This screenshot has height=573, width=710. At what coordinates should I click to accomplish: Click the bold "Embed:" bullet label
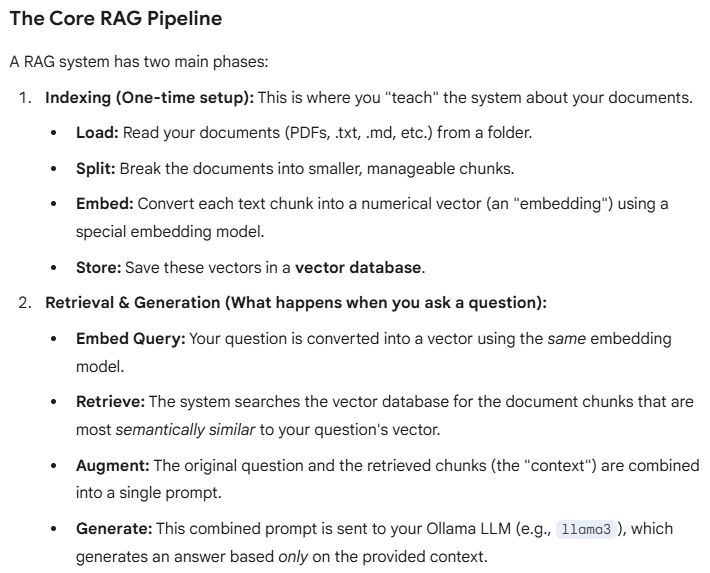click(104, 203)
